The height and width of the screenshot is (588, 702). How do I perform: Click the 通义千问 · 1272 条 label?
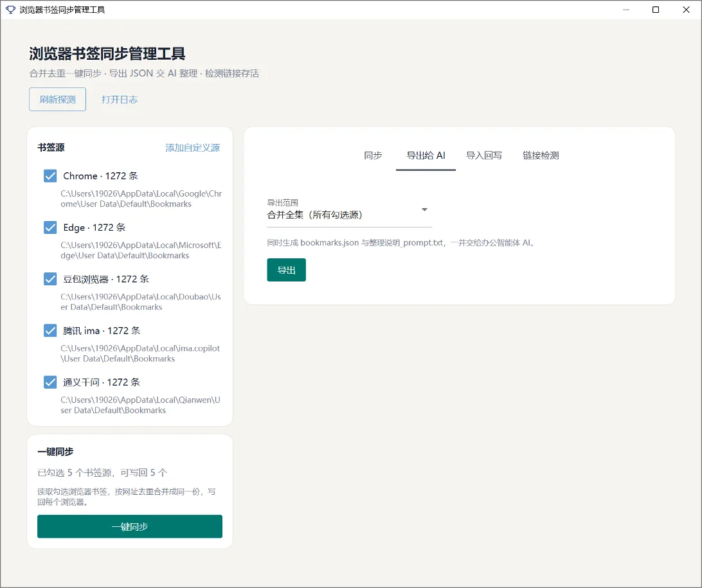click(102, 382)
